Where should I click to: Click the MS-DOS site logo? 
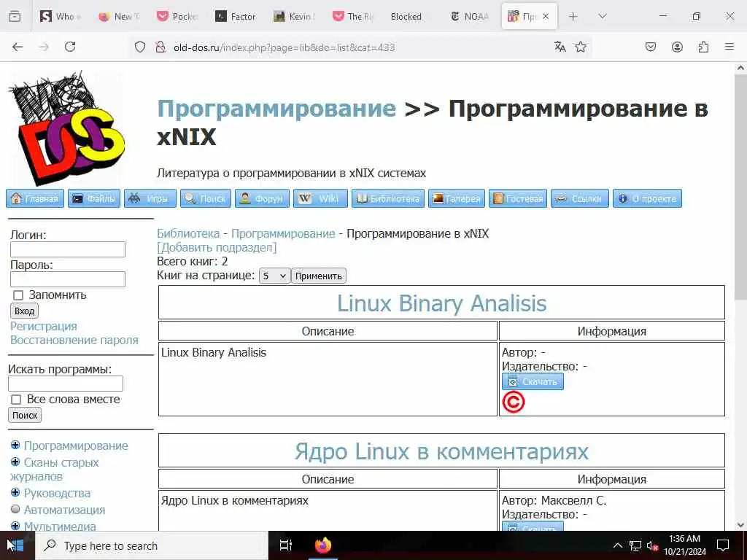66,128
